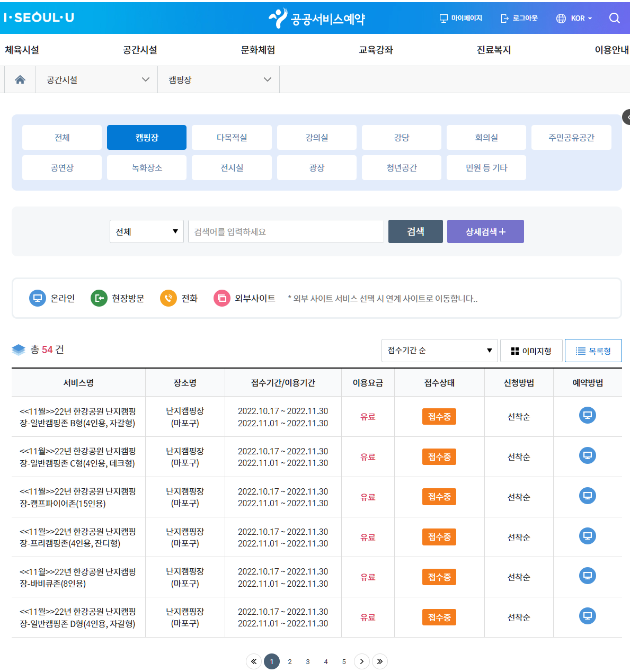Click online reservation icon for 프리캠핑존

point(588,536)
